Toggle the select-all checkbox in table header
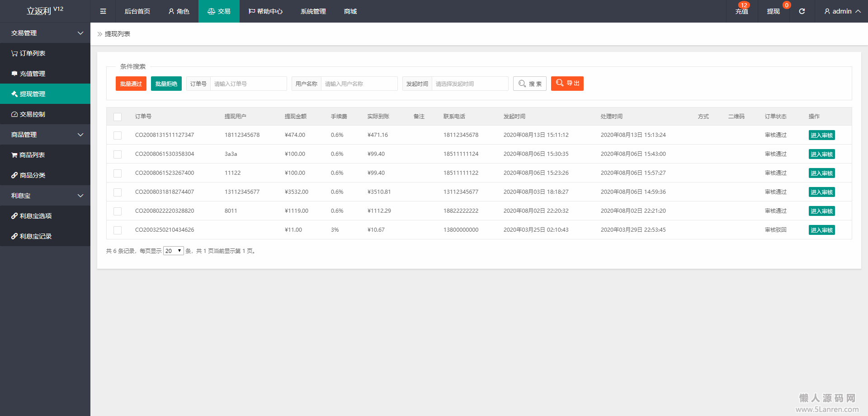Viewport: 868px width, 416px height. click(x=118, y=117)
